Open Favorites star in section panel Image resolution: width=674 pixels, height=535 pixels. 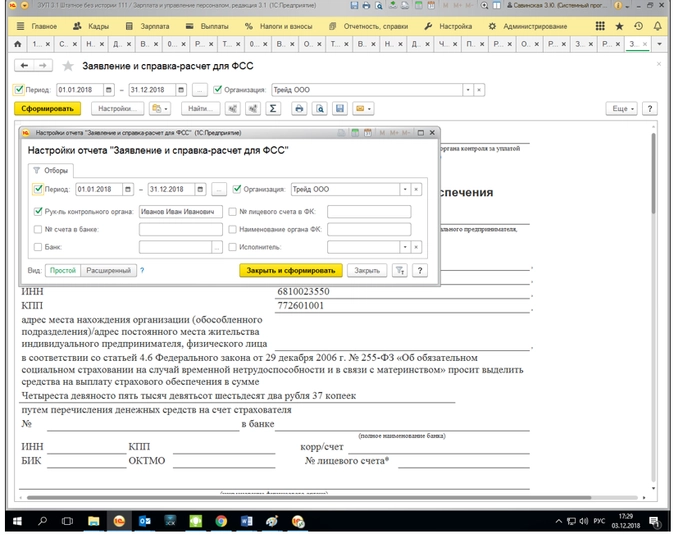tap(619, 26)
